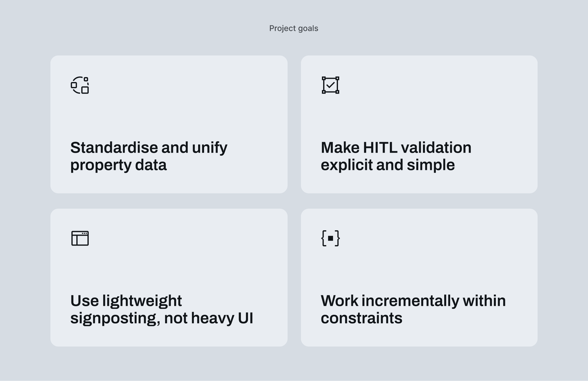588x381 pixels.
Task: Click the 'Make HITL validation explicit and simple' heading
Action: tap(396, 156)
